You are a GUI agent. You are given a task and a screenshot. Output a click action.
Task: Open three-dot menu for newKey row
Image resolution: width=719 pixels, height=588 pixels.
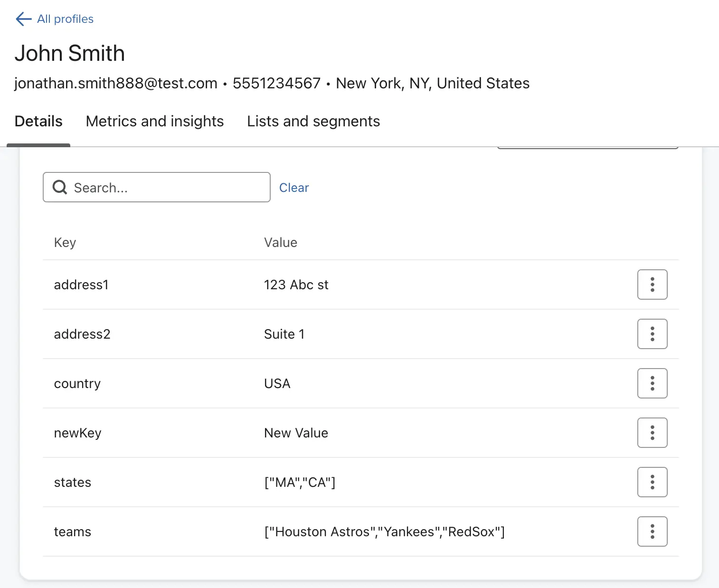(x=652, y=433)
